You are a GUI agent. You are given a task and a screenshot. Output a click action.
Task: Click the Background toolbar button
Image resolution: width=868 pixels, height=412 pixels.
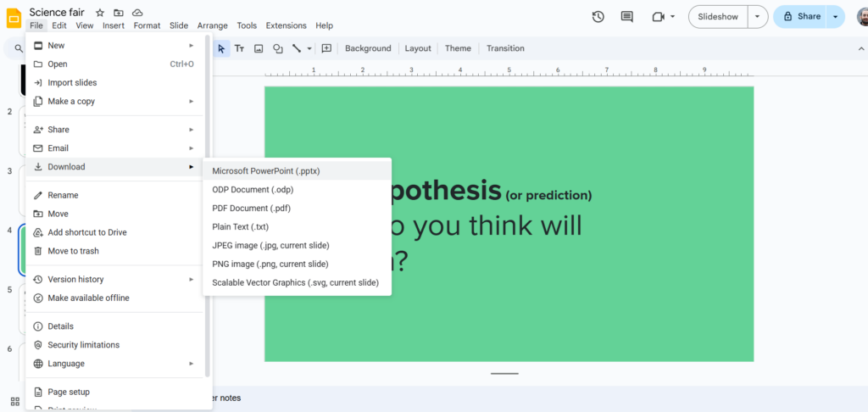[368, 48]
